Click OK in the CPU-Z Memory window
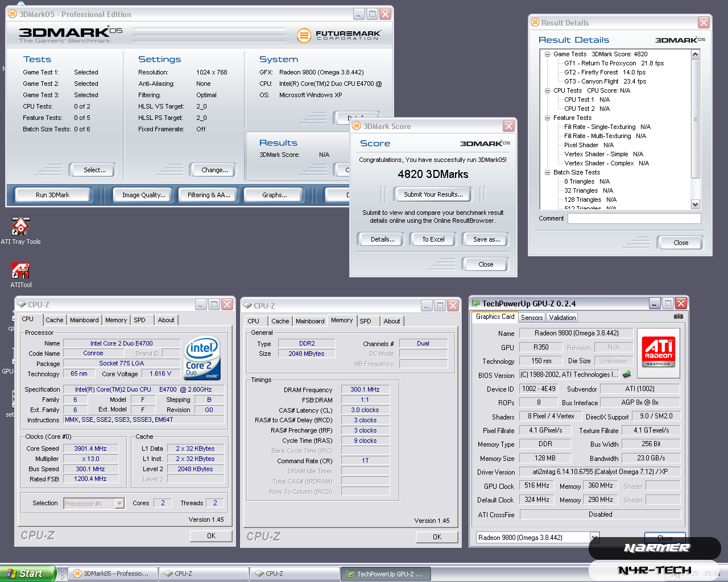This screenshot has width=728, height=582. pos(437,537)
